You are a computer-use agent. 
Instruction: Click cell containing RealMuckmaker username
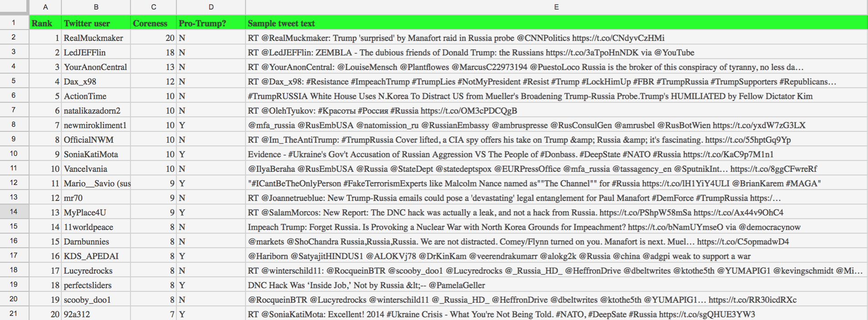[x=96, y=38]
